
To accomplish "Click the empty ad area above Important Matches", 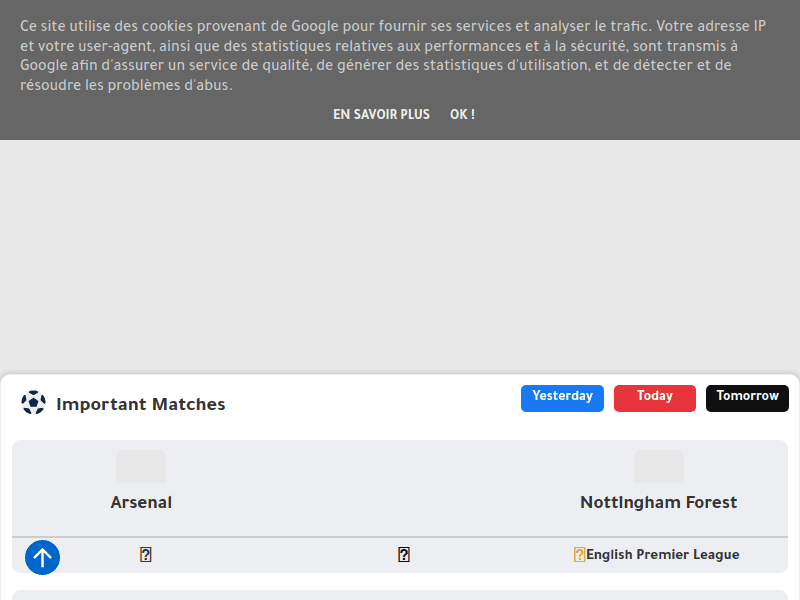I will 400,255.
